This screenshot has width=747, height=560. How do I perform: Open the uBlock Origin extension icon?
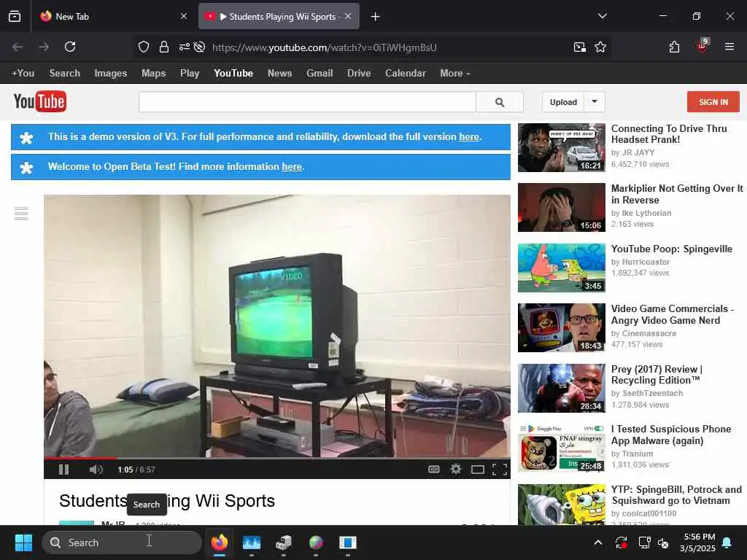click(703, 46)
